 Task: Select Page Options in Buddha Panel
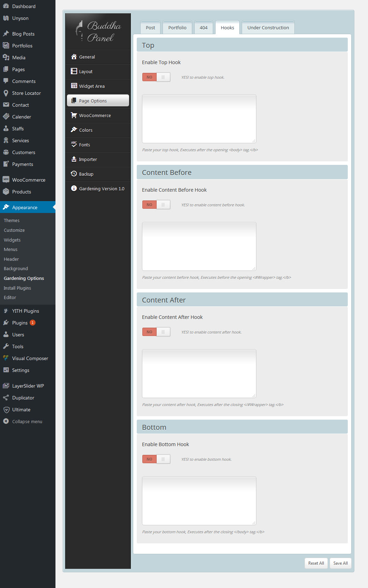point(98,101)
